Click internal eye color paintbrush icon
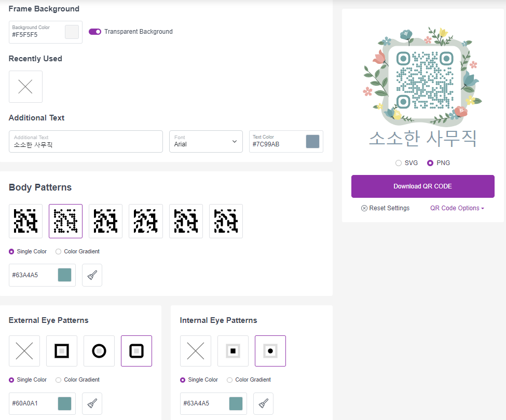The width and height of the screenshot is (506, 420). (263, 403)
